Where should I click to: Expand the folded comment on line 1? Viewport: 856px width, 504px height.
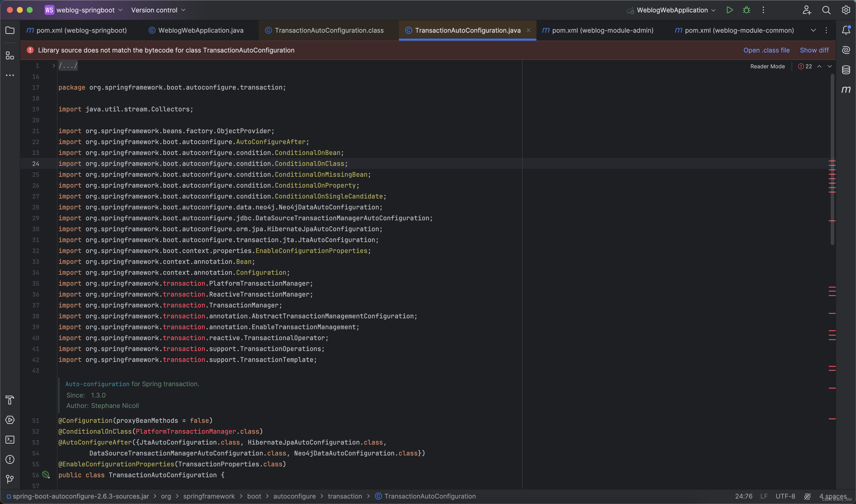click(x=54, y=66)
